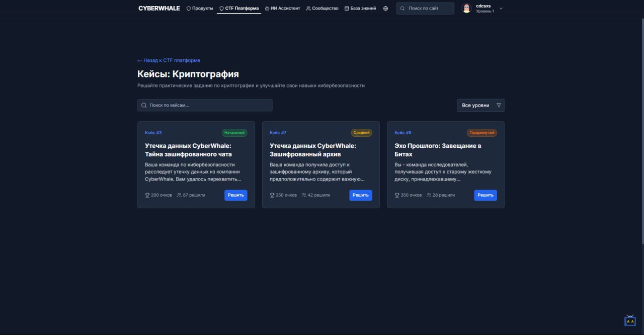Image resolution: width=644 pixels, height=335 pixels.
Task: Click the Кейс #3 label
Action: click(x=153, y=133)
